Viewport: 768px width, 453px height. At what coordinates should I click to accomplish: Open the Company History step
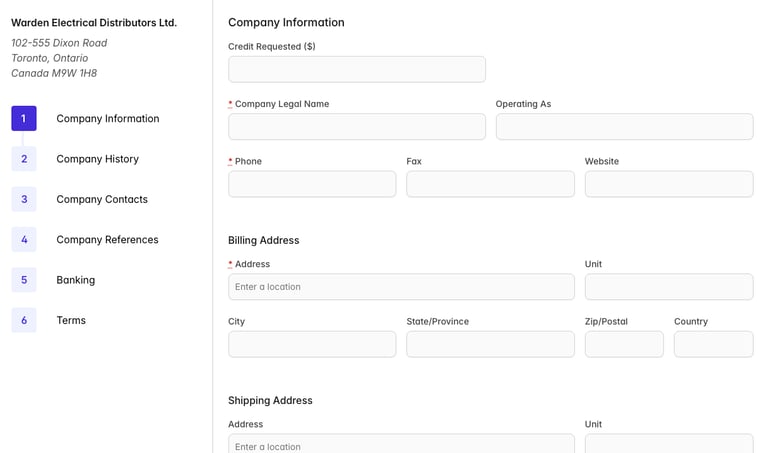(97, 159)
